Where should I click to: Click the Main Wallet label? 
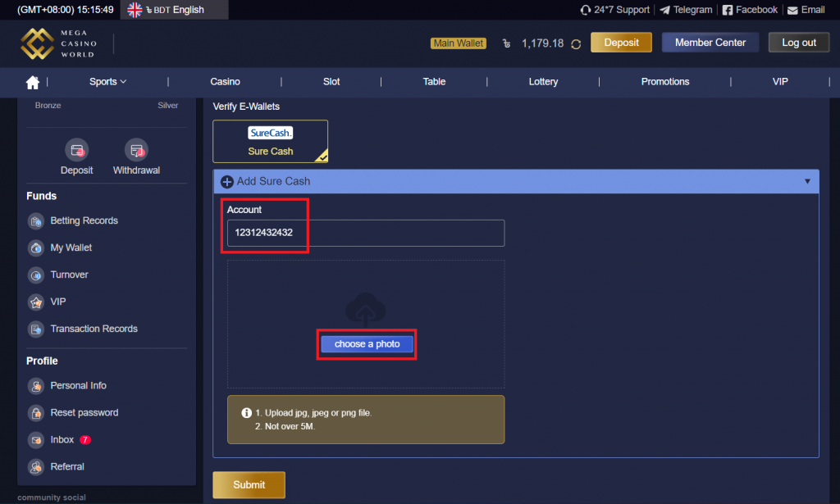459,43
